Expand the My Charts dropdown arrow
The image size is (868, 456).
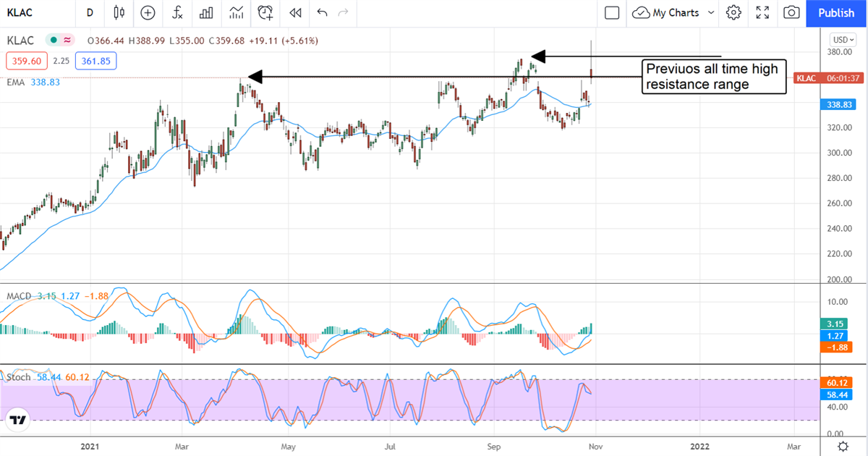pyautogui.click(x=710, y=12)
